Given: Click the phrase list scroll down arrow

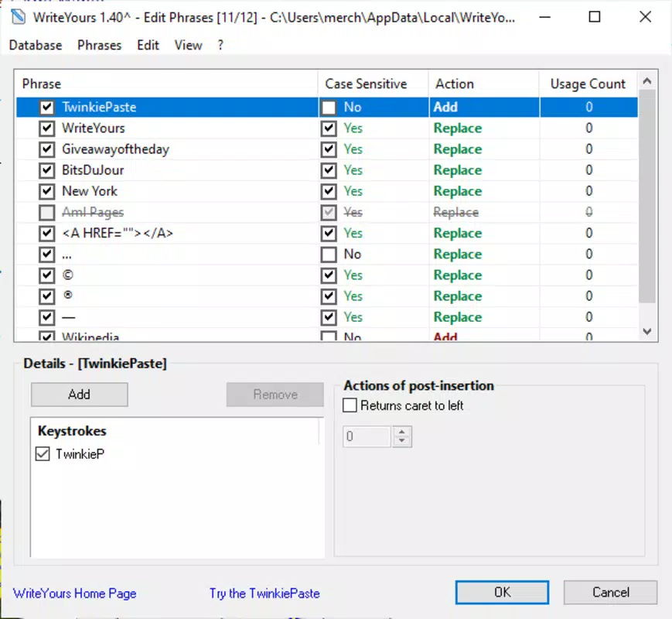Looking at the screenshot, I should click(647, 331).
